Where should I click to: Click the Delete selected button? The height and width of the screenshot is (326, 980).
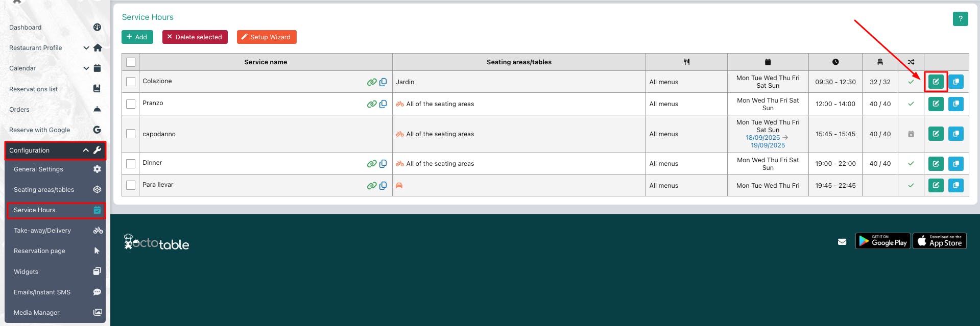[x=195, y=37]
